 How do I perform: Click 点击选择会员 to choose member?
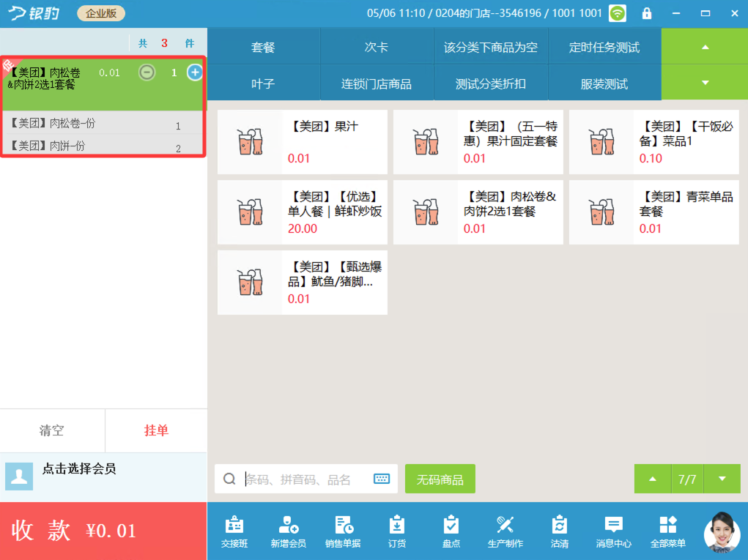[x=79, y=469]
